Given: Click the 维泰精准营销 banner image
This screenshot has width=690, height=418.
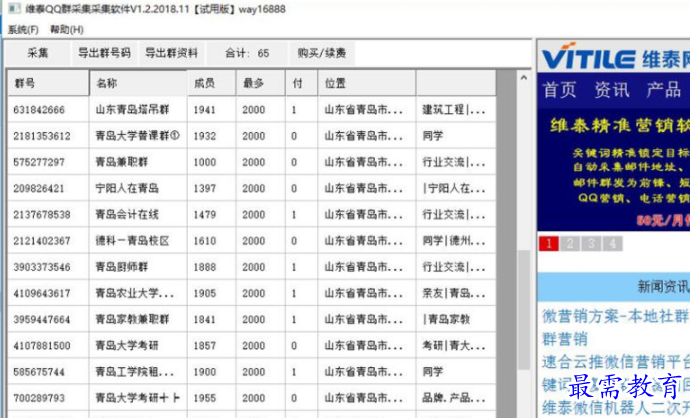Looking at the screenshot, I should (x=613, y=169).
